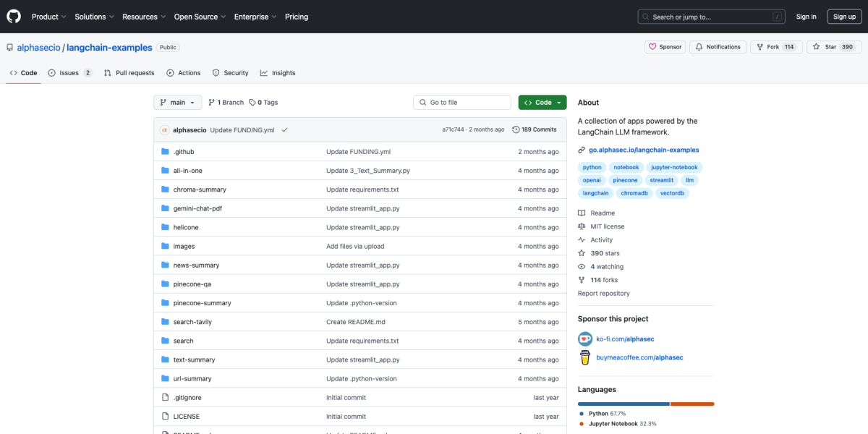Expand the Product navigation menu
The image size is (868, 434).
coord(48,17)
